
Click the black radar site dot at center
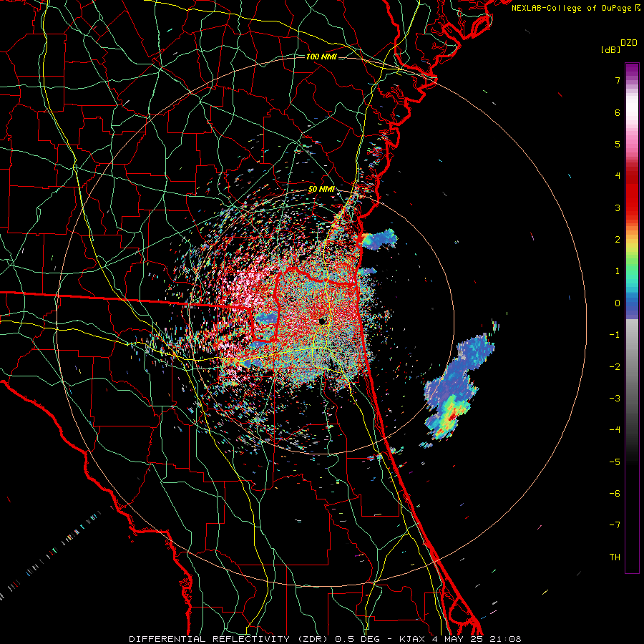323,321
